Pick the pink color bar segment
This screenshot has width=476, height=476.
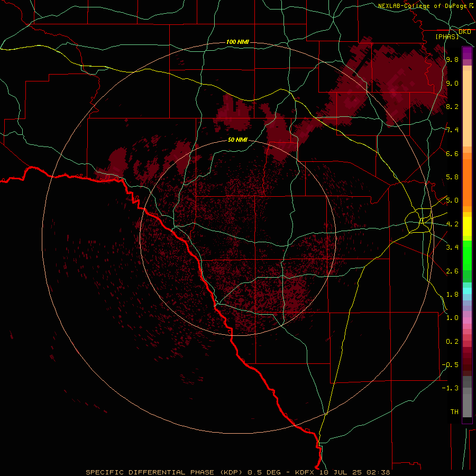pos(467,321)
